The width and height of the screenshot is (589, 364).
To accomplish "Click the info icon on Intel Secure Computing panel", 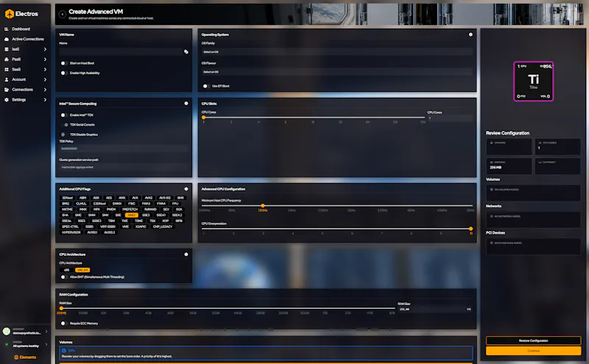I will (x=186, y=103).
